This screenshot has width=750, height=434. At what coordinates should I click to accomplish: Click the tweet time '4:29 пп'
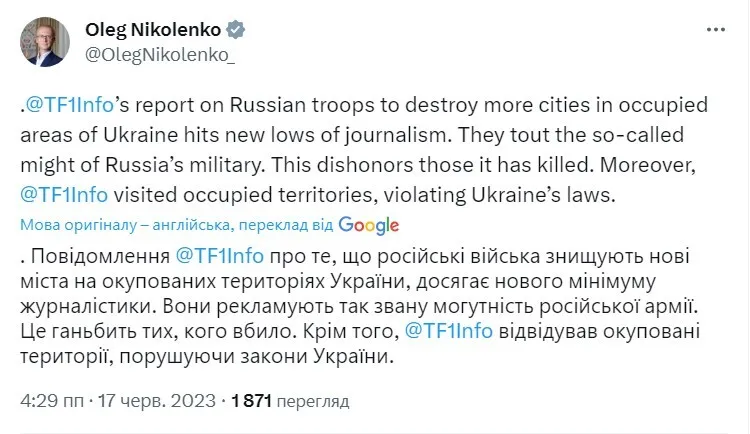[x=53, y=401]
